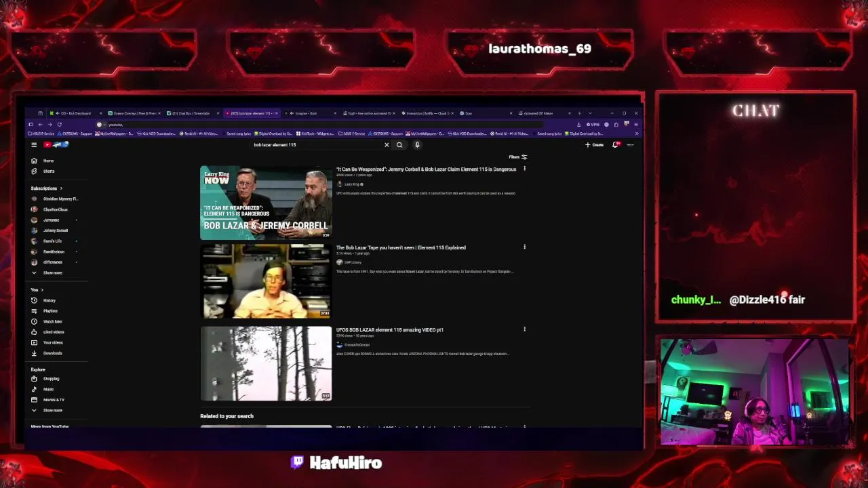
Task: Open the black-and-white trees UFO thumbnail
Action: pyautogui.click(x=266, y=363)
